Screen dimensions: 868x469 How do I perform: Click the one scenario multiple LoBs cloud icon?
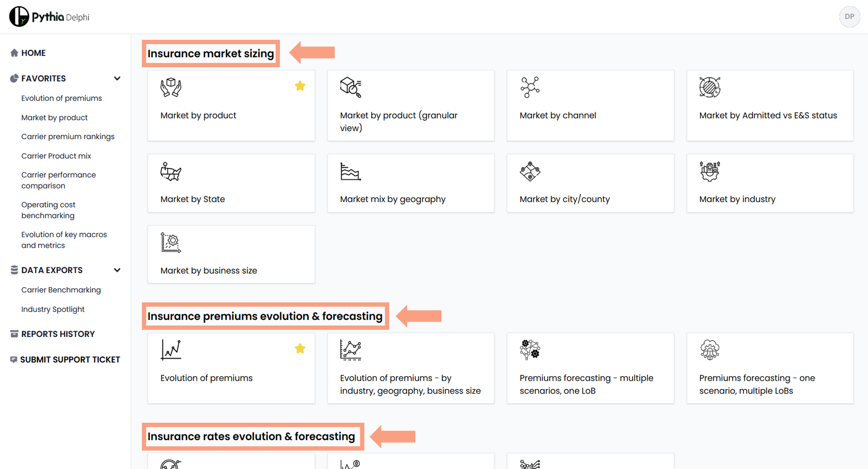(x=710, y=350)
